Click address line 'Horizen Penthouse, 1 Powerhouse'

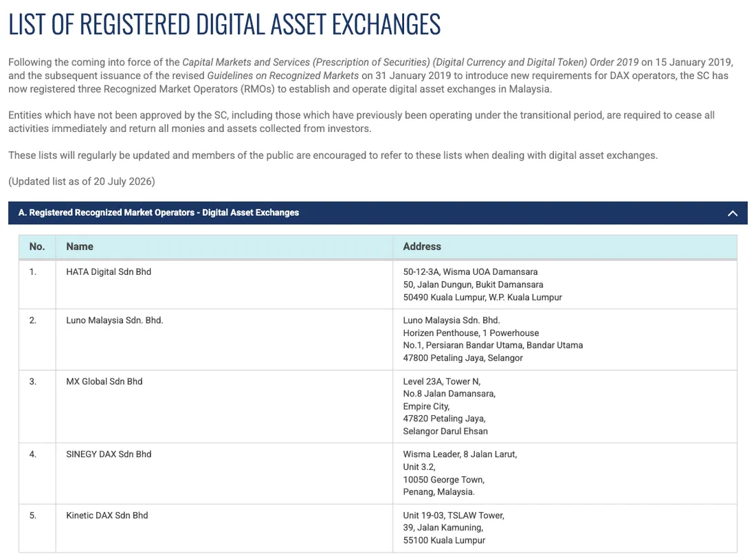point(471,333)
